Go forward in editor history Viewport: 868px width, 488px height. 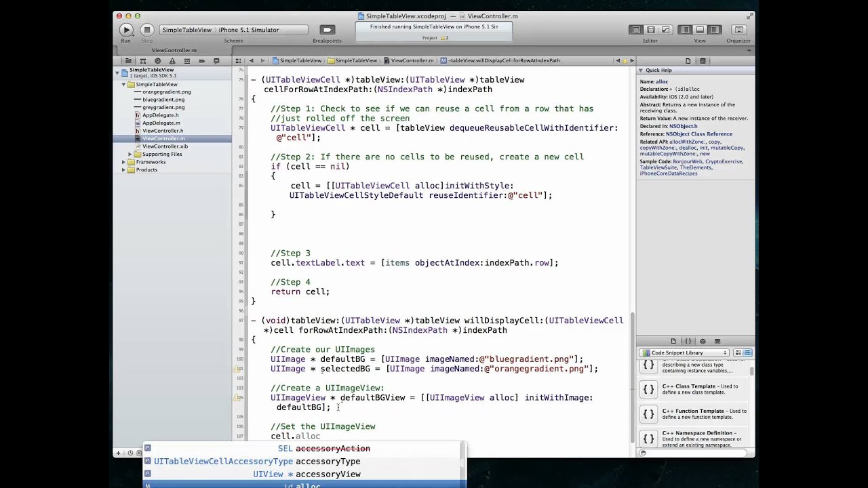(x=263, y=61)
